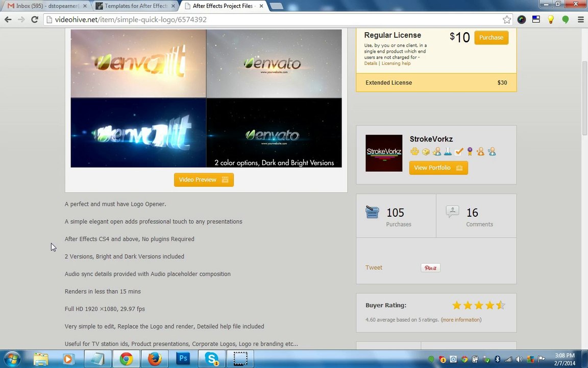Click the blue flask badge icon
Image resolution: width=588 pixels, height=368 pixels.
(448, 151)
